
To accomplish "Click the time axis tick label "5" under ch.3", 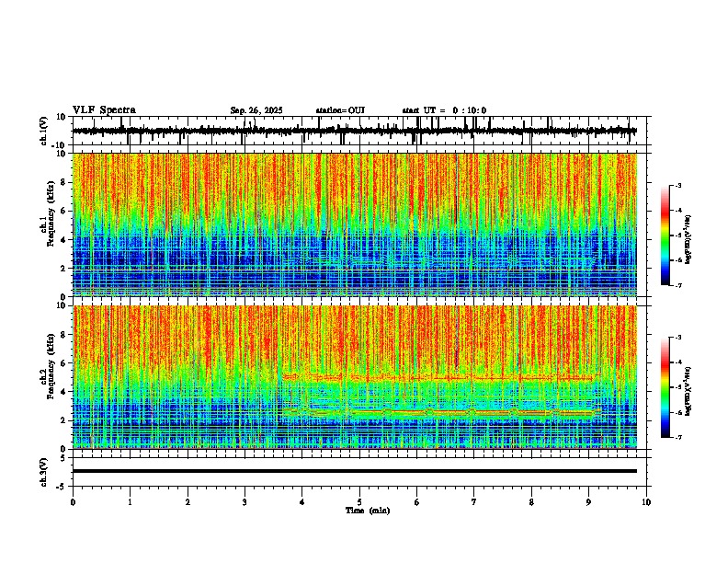I will pyautogui.click(x=359, y=502).
